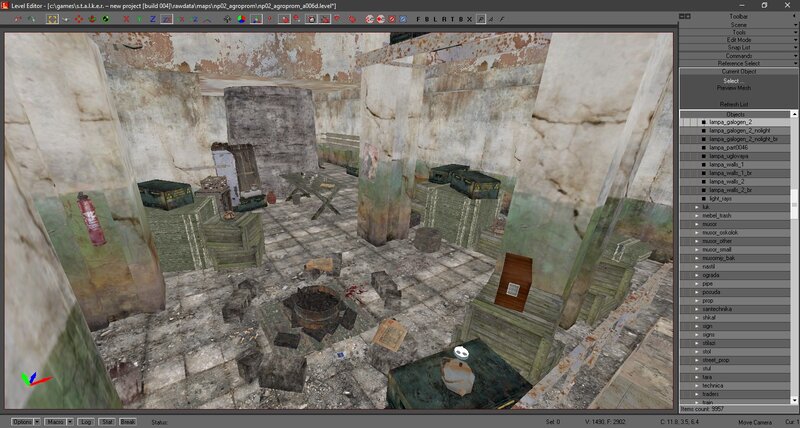Open the Options menu in status bar
Viewport: 800px width, 428px height.
tap(21, 421)
